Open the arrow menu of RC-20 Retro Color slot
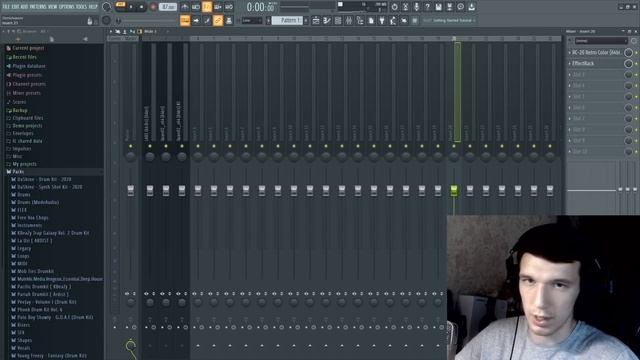The width and height of the screenshot is (640, 360). 570,53
